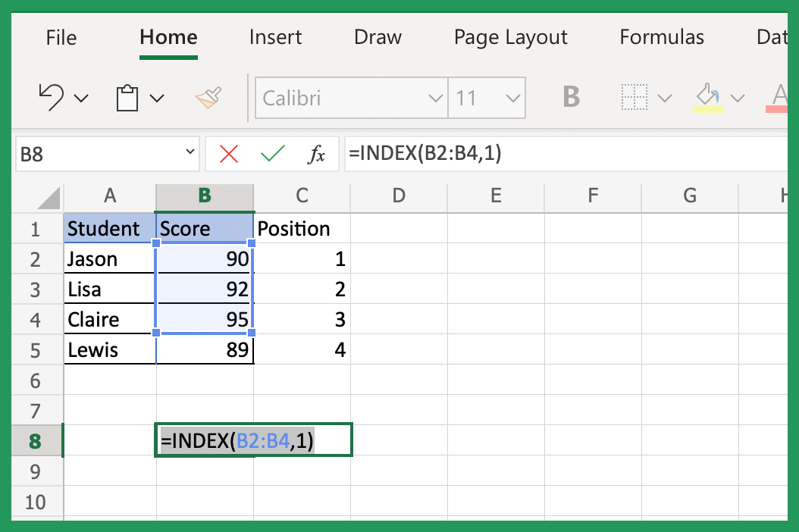
Task: Cancel formula entry with the red X
Action: pos(230,153)
